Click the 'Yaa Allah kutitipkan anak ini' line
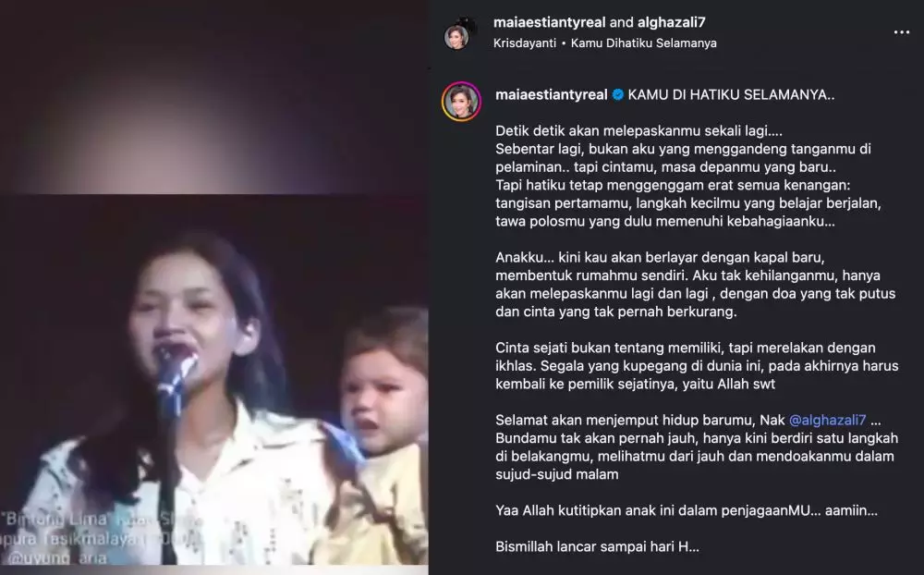Image resolution: width=924 pixels, height=575 pixels. tap(687, 510)
